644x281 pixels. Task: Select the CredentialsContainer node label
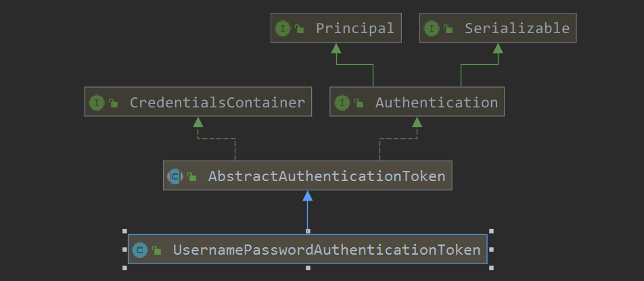pos(217,103)
